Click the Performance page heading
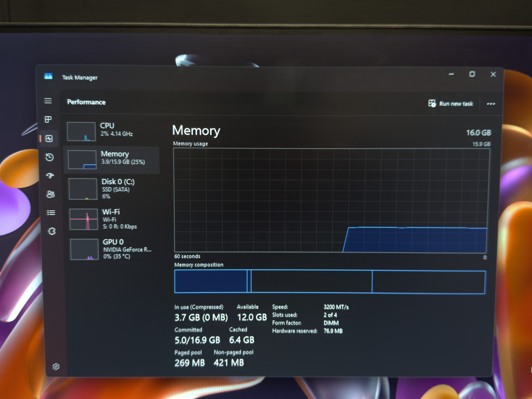 (x=86, y=102)
